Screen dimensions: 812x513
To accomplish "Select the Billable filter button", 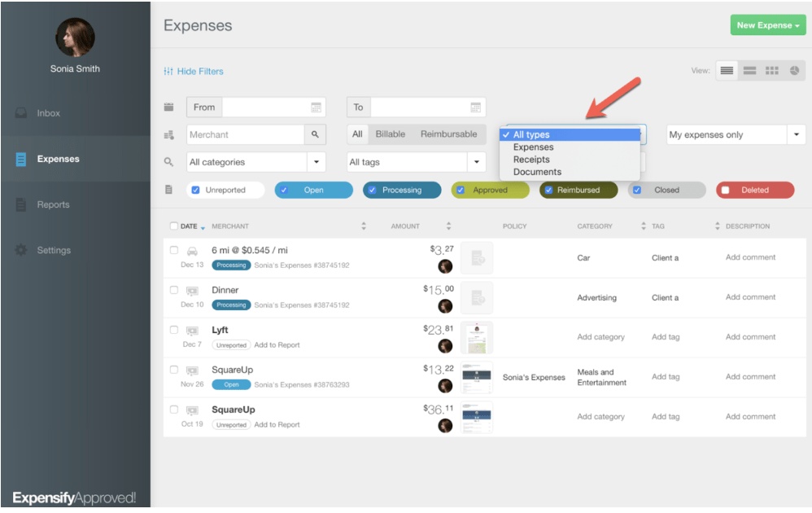I will pos(391,134).
